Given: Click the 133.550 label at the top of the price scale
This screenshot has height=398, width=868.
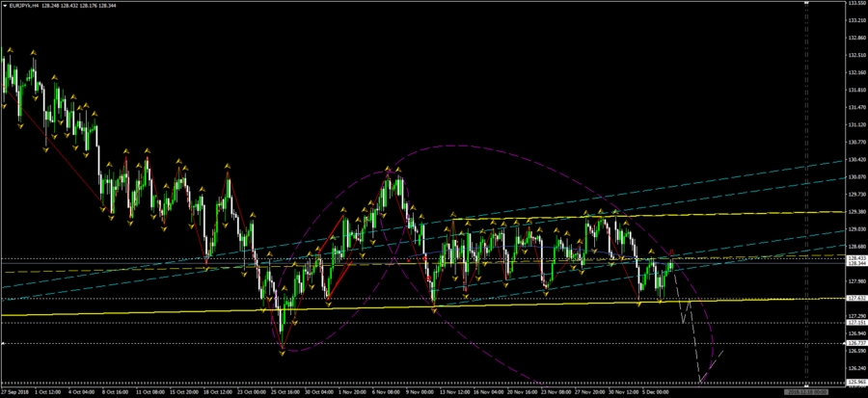Looking at the screenshot, I should coord(854,3).
